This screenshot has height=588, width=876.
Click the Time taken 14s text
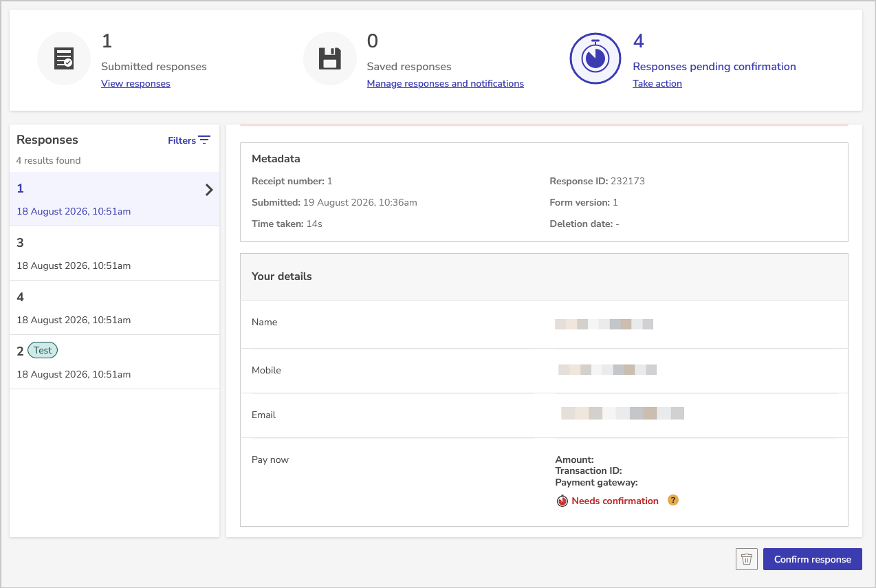click(x=287, y=224)
